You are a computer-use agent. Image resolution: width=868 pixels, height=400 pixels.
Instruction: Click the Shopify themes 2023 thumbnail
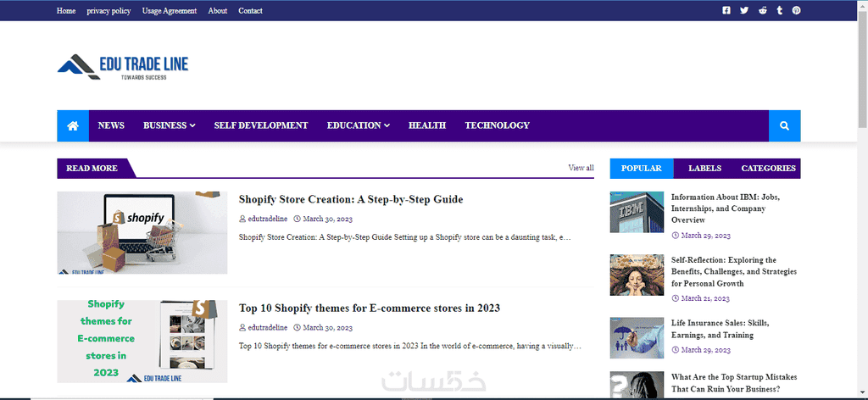(142, 342)
